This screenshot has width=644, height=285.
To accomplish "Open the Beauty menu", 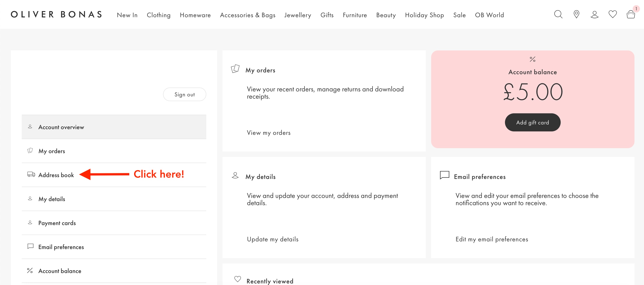I will click(x=386, y=15).
